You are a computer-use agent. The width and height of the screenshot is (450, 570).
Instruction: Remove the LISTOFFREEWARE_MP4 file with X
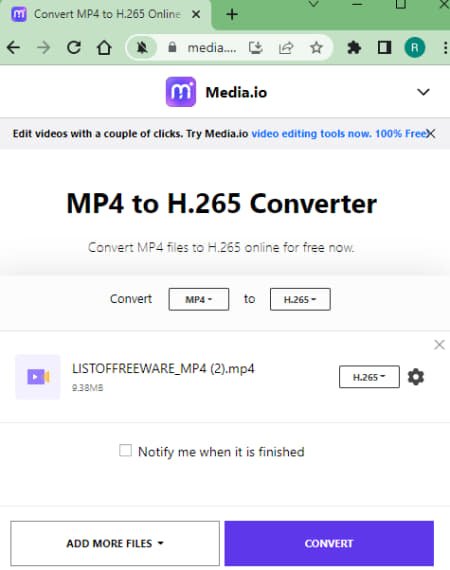[439, 345]
